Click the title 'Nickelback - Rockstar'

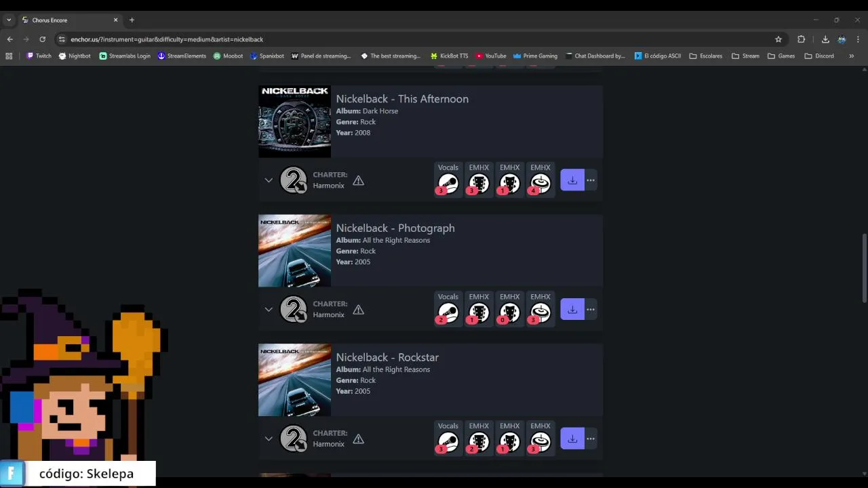387,358
